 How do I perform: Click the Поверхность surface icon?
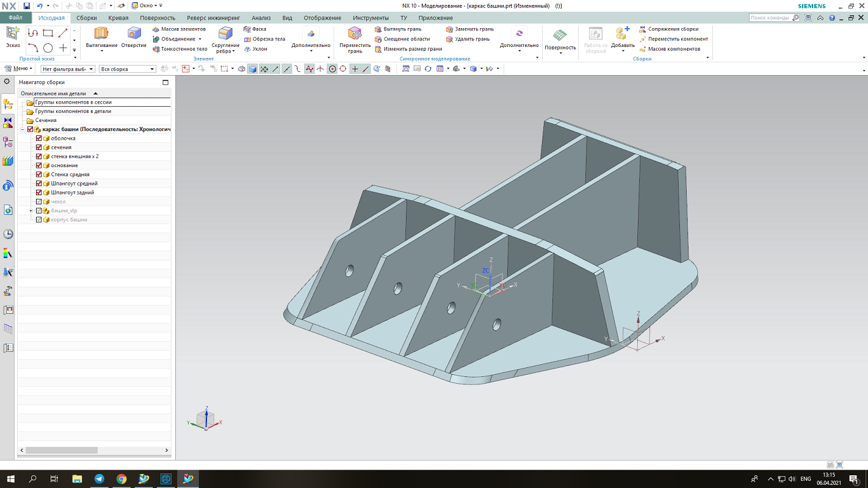coord(560,35)
